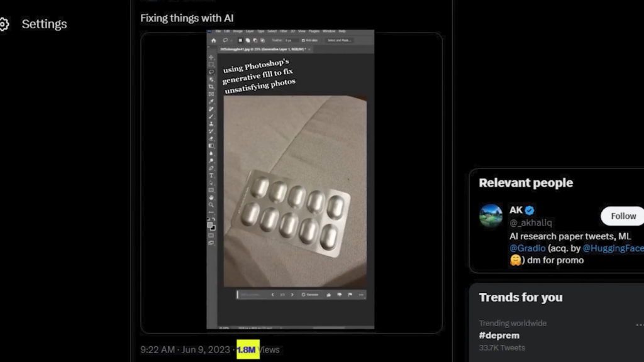Click the Generate button

(x=309, y=295)
